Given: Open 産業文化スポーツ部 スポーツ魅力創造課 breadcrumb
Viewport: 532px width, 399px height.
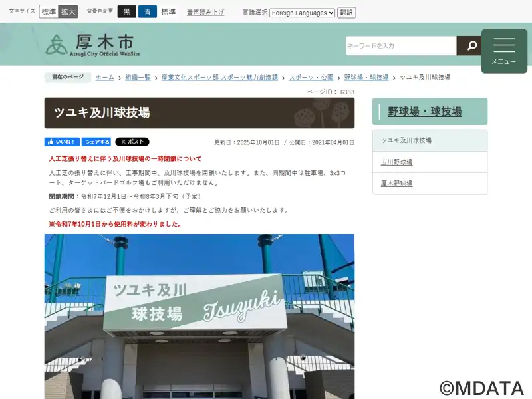Looking at the screenshot, I should 219,78.
